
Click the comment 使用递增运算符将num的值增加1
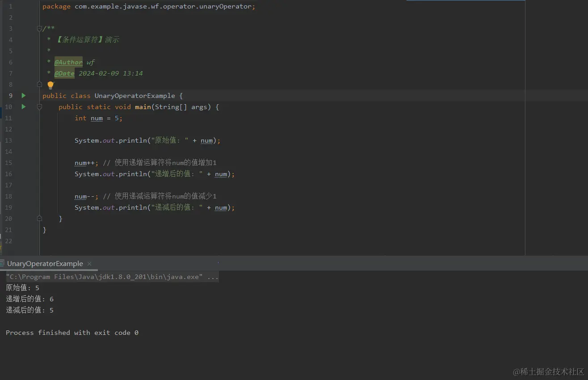coord(160,163)
